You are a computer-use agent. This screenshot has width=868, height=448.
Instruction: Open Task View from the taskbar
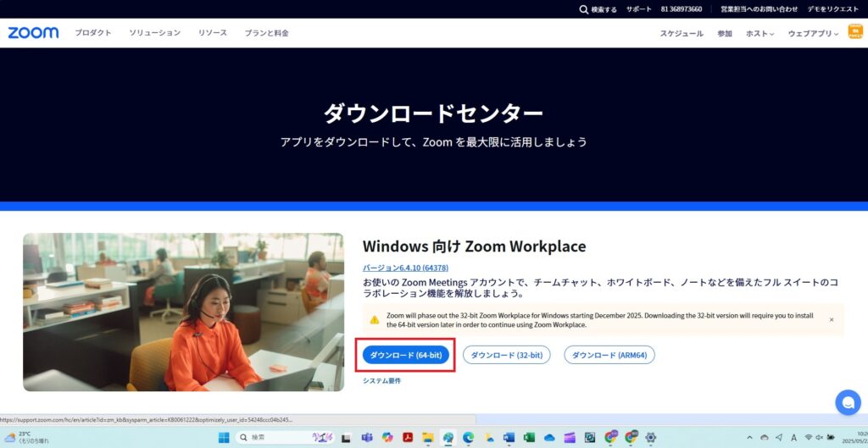click(346, 438)
